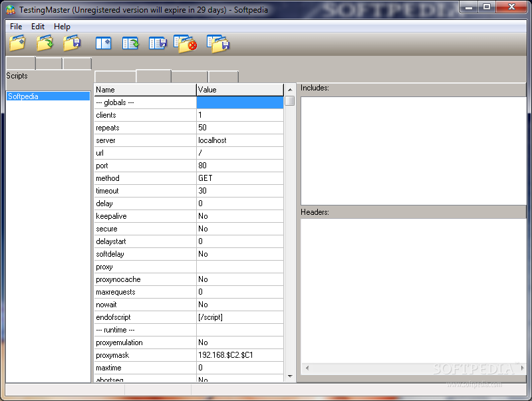Click the open script icon with green arrow
Viewport: 532px width, 401px height.
point(130,43)
